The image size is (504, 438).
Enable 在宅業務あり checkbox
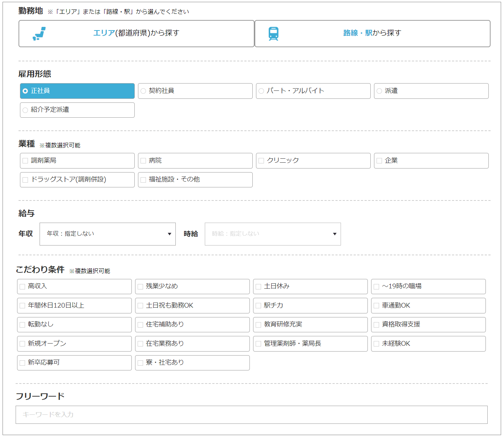click(192, 344)
